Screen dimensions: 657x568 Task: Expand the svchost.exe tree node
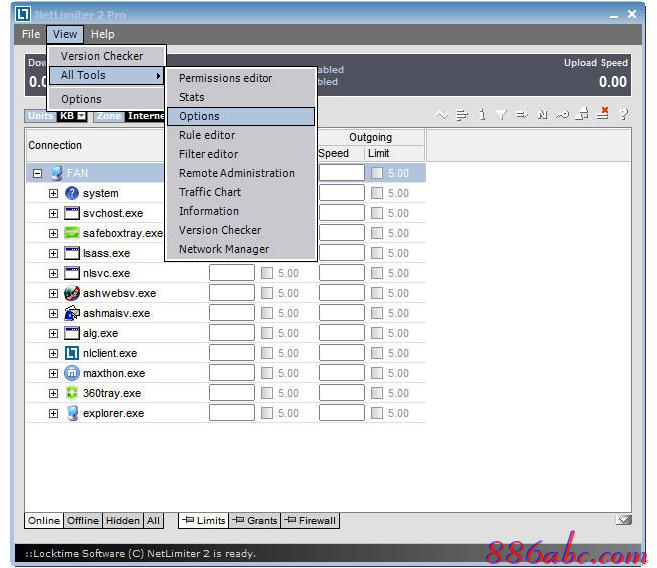[54, 213]
